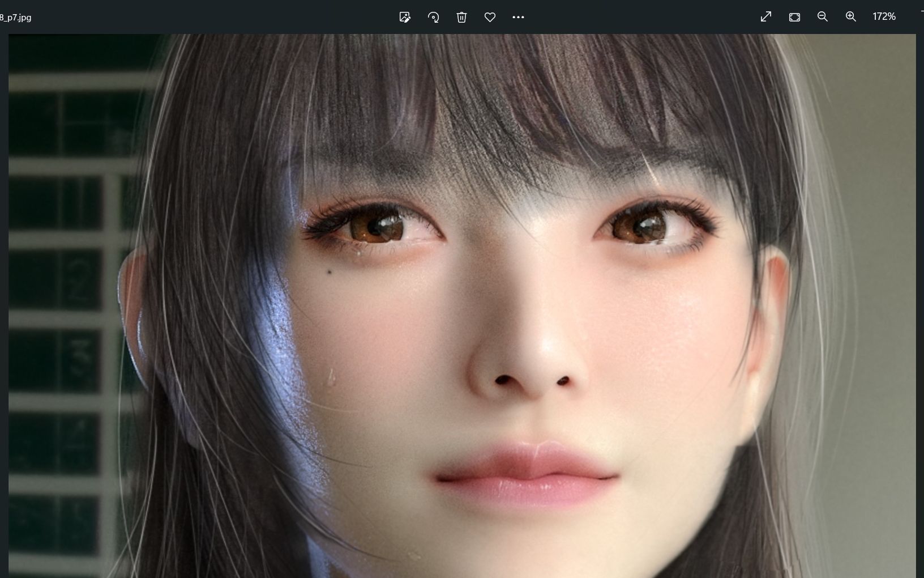Image resolution: width=924 pixels, height=578 pixels.
Task: Fit the image to window
Action: point(794,17)
